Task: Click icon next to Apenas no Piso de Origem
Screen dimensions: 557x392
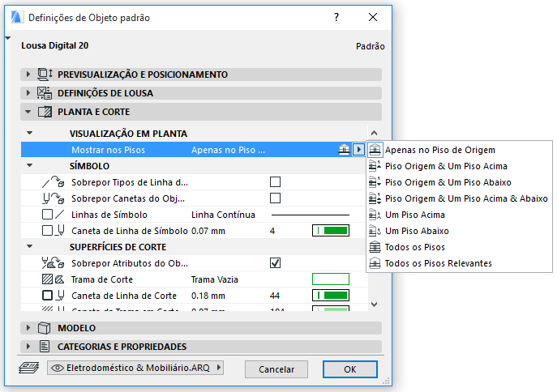Action: 375,150
